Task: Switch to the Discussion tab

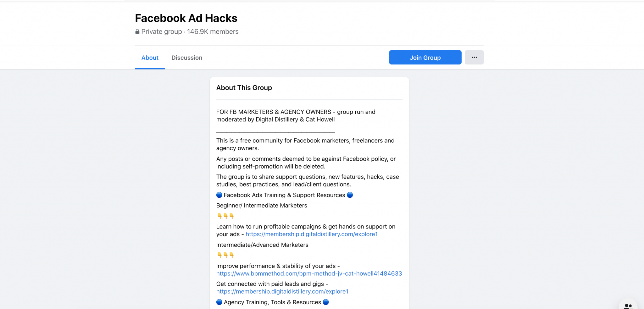Action: [x=187, y=58]
